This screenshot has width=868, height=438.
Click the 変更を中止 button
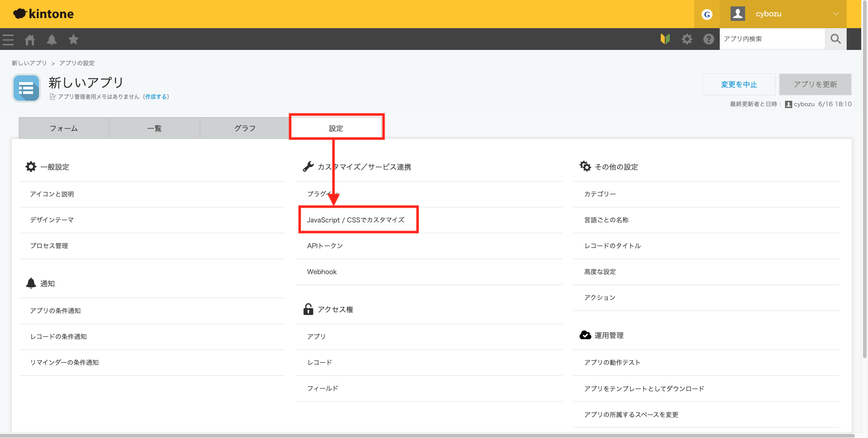coord(739,84)
